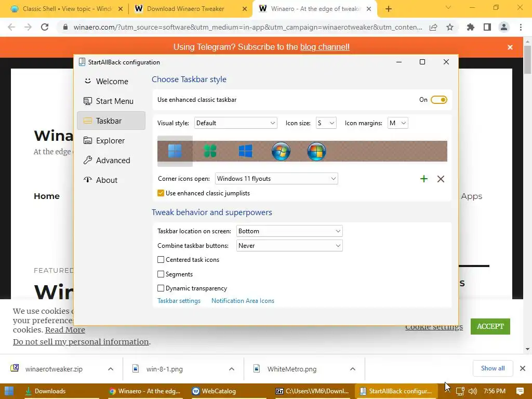The image size is (532, 399).
Task: Open the Notification Area Icons link
Action: pos(243,301)
